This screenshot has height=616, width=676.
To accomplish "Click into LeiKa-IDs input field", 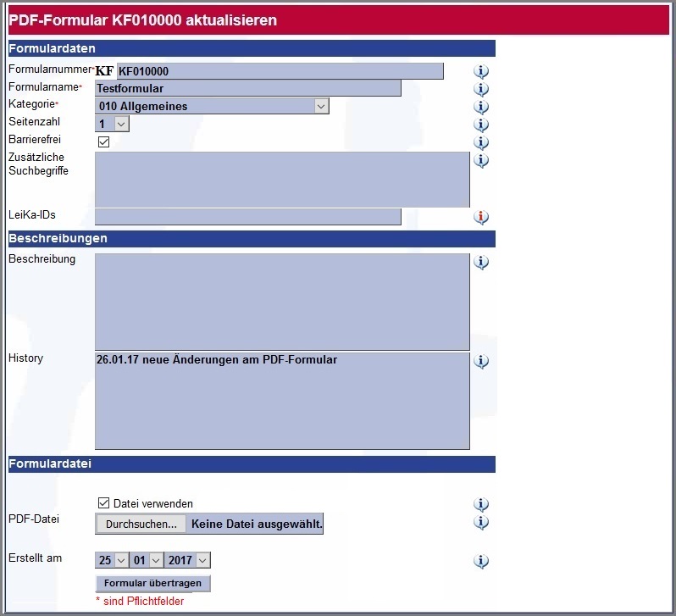I will (248, 217).
